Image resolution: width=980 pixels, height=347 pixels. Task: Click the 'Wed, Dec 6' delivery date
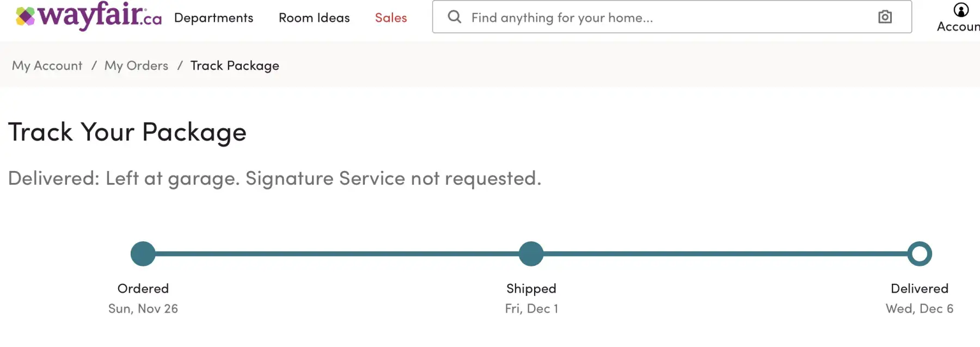point(920,309)
